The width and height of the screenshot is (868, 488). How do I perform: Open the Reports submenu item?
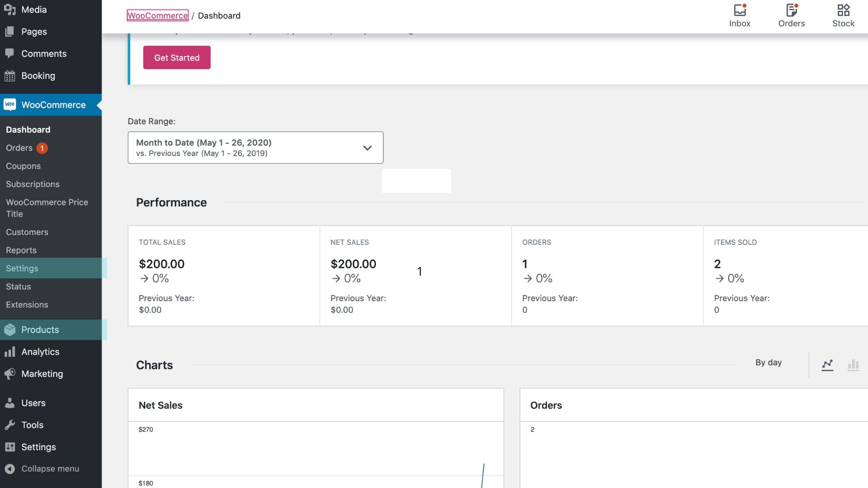pyautogui.click(x=21, y=250)
